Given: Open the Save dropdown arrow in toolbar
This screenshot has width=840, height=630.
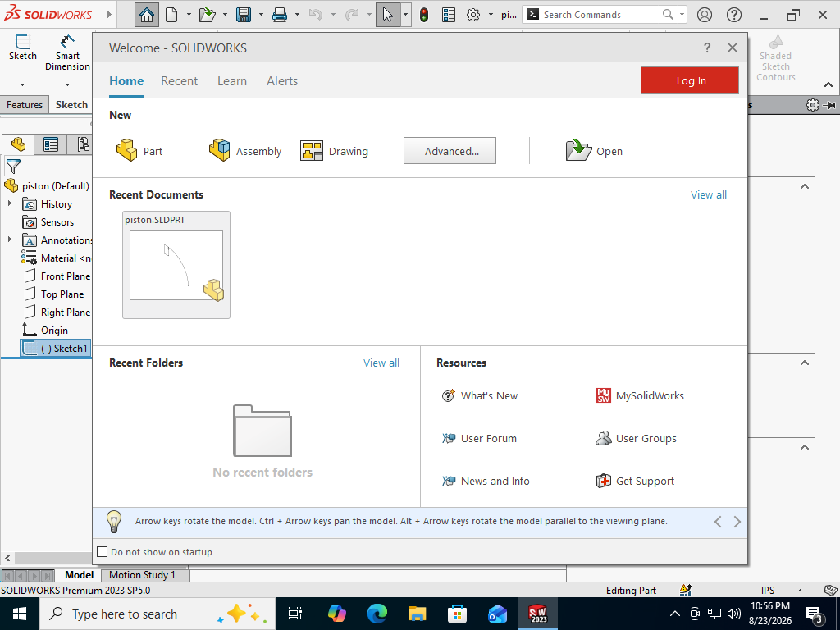Looking at the screenshot, I should tap(262, 15).
